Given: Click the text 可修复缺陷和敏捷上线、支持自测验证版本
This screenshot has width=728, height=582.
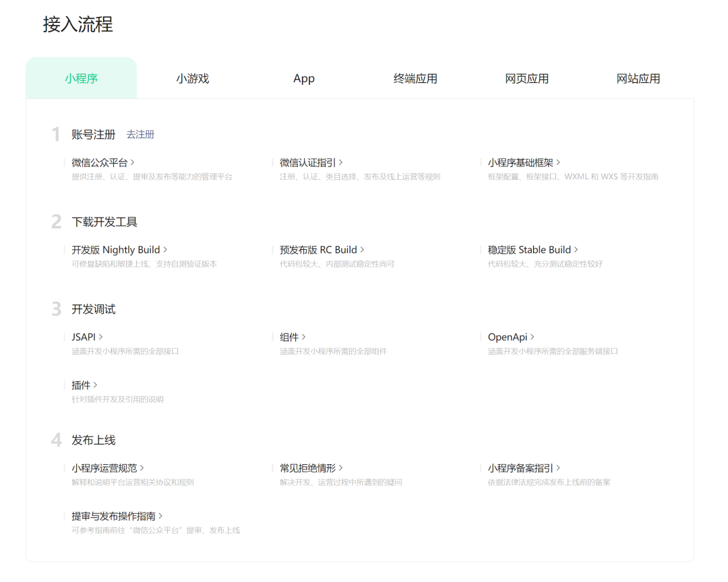Looking at the screenshot, I should click(144, 264).
